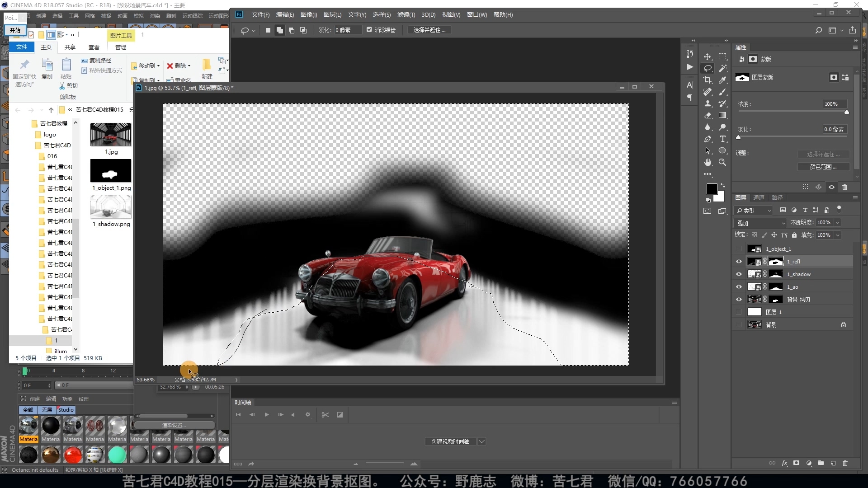Select the Gradient tool
868x488 pixels.
point(723,116)
